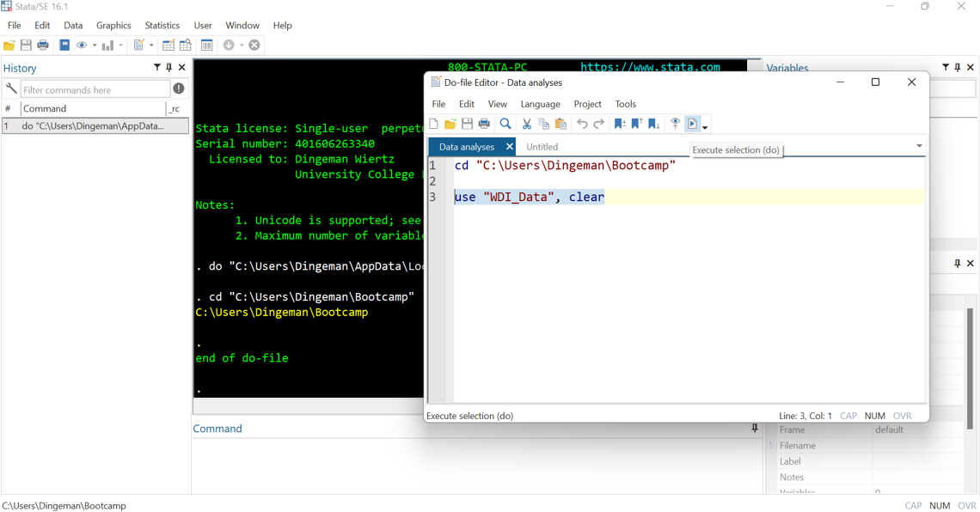Switch to the Untitled tab
The width and height of the screenshot is (980, 512).
coord(542,147)
